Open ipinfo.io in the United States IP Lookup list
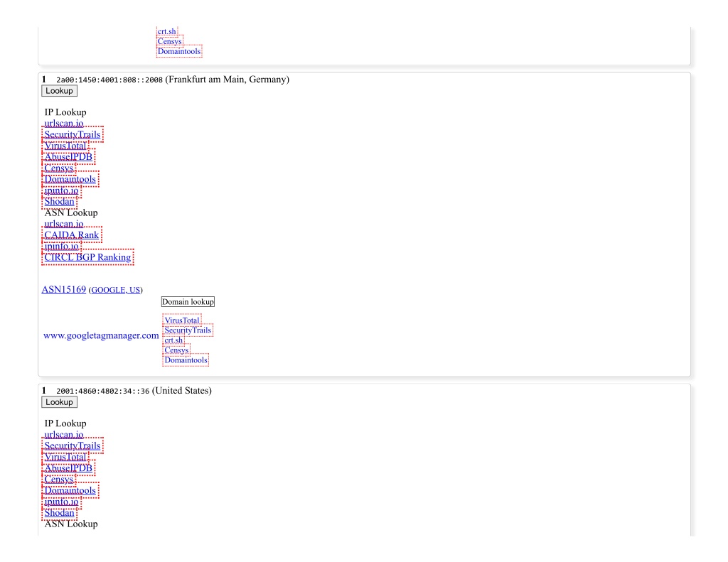728x562 pixels. click(61, 502)
